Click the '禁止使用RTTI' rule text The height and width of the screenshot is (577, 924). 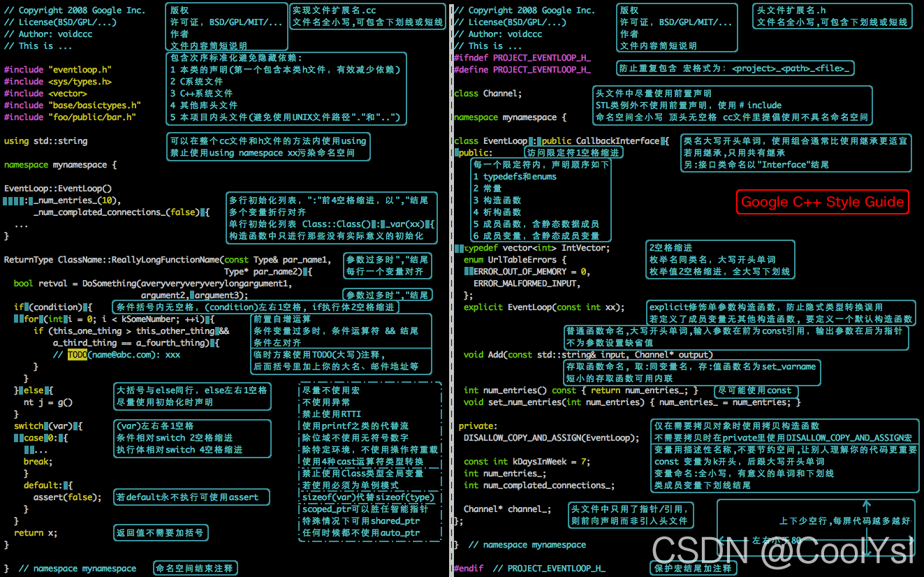[x=332, y=414]
